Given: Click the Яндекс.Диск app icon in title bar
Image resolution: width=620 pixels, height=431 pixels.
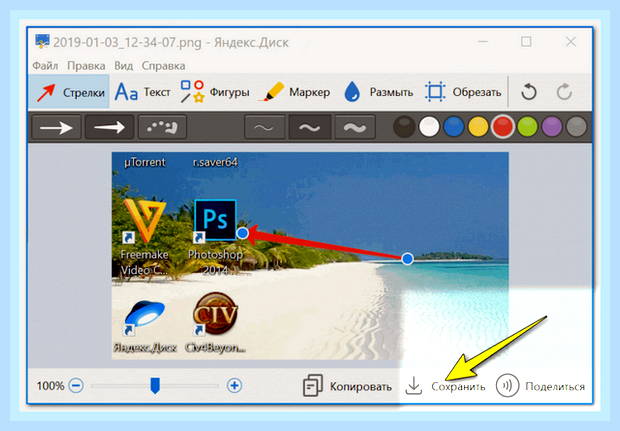Looking at the screenshot, I should coord(42,42).
